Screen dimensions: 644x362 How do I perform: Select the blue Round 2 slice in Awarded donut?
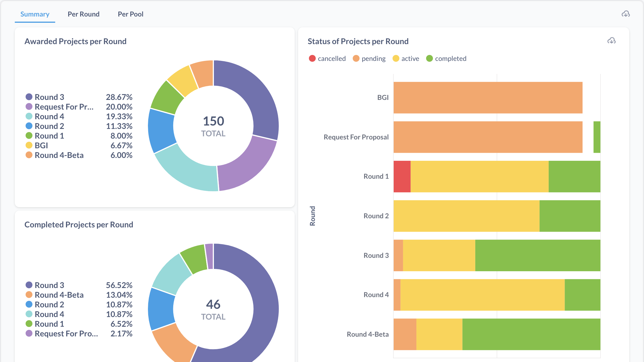(x=161, y=130)
